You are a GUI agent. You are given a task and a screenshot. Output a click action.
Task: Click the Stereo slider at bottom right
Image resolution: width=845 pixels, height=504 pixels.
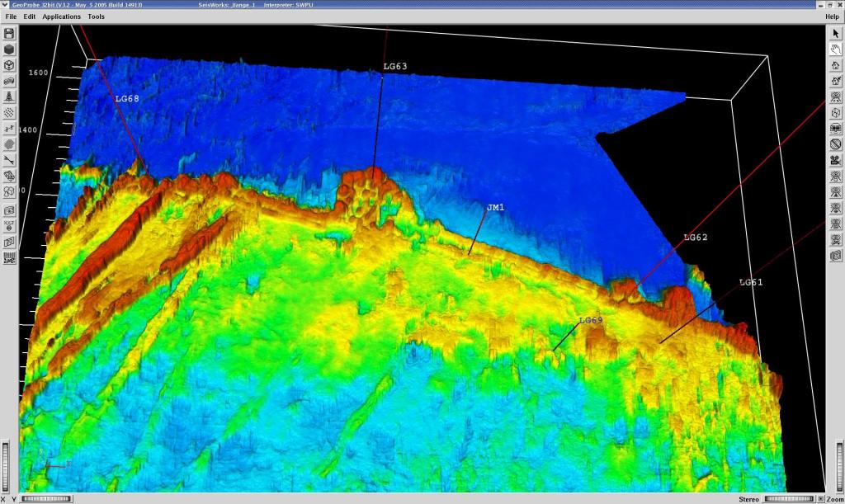(x=790, y=499)
